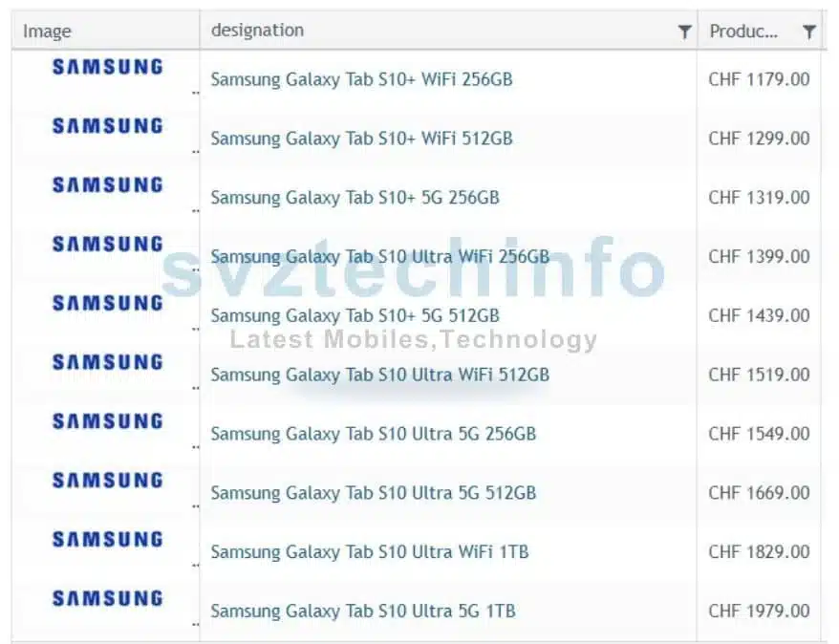Screen dimensions: 839x644
Task: Open the Product price column filter icon
Action: pos(809,32)
